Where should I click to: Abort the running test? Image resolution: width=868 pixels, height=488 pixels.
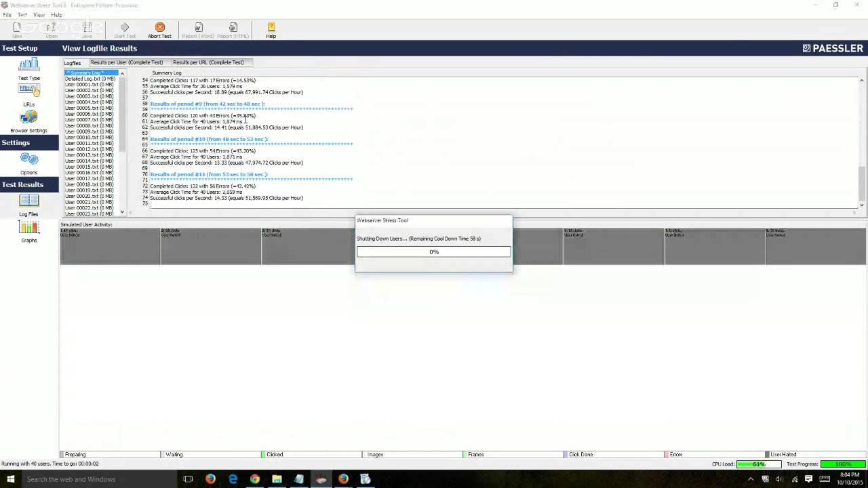tap(160, 30)
